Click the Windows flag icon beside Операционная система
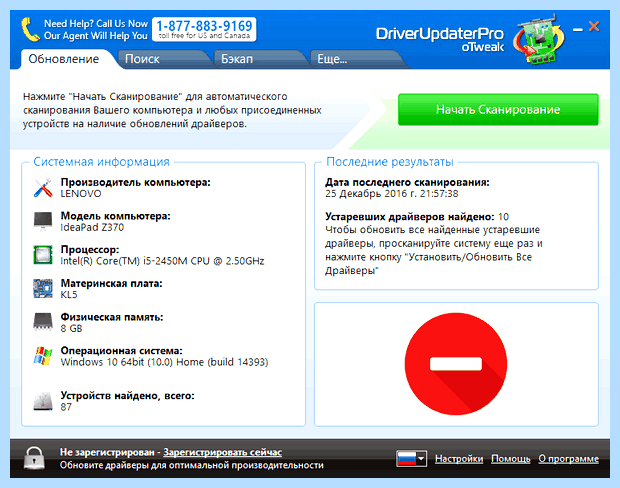 pos(43,356)
